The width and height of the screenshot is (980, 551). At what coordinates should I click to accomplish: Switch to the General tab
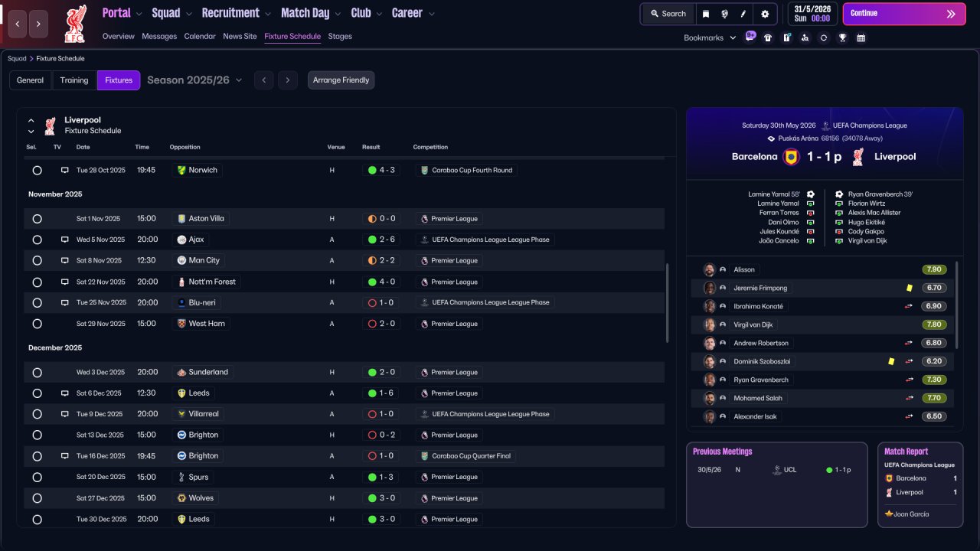pos(31,80)
